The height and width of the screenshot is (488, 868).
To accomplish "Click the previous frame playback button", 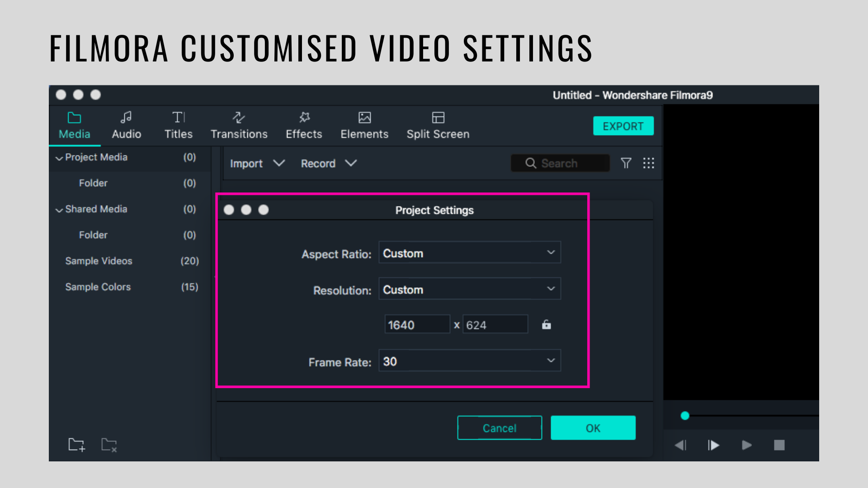I will coord(680,446).
